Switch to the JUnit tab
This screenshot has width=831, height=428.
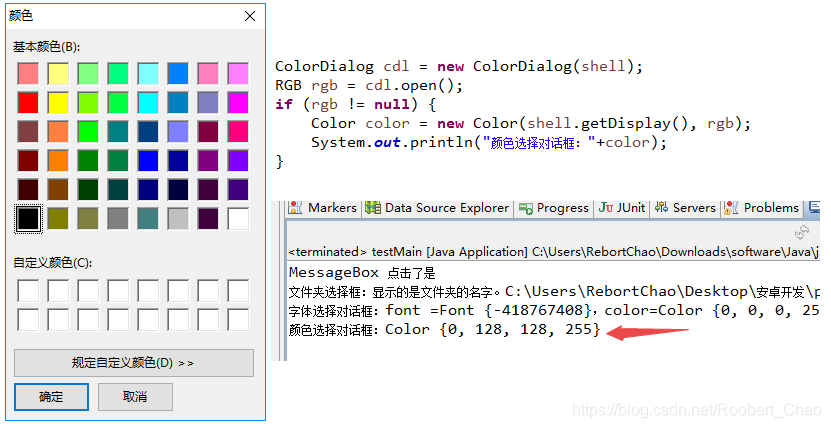(622, 208)
